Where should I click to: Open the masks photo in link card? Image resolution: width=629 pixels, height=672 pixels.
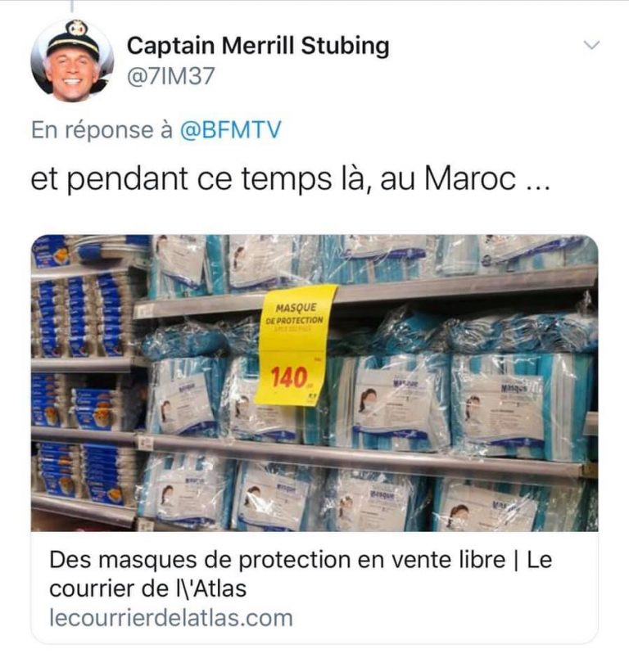click(x=314, y=383)
